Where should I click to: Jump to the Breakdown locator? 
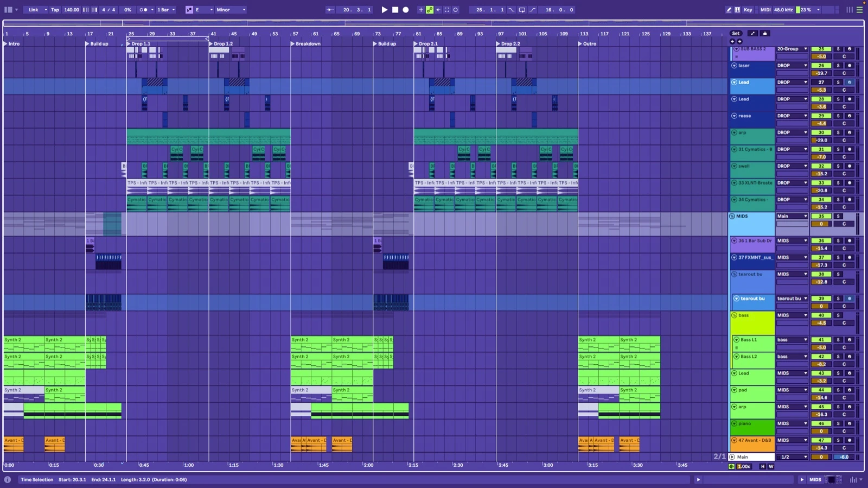point(305,44)
